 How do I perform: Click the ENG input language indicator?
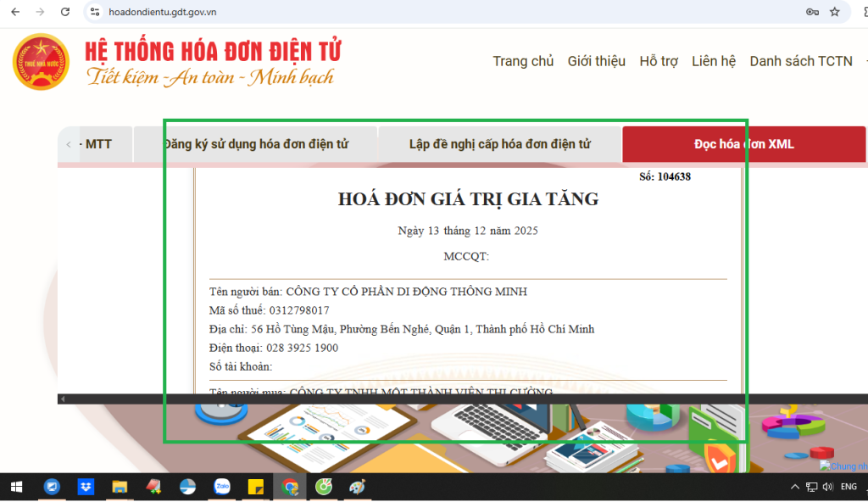[x=849, y=487]
